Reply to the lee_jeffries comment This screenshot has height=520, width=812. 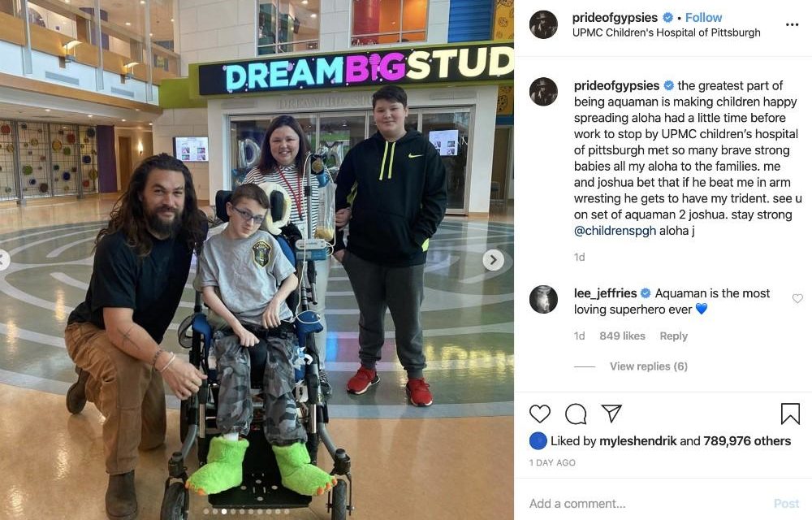(x=673, y=336)
